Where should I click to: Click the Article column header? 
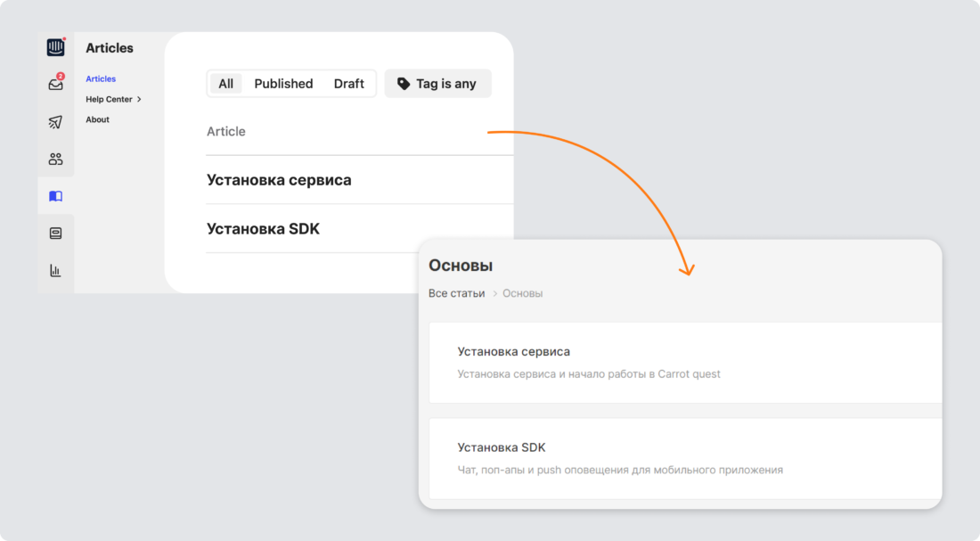226,131
